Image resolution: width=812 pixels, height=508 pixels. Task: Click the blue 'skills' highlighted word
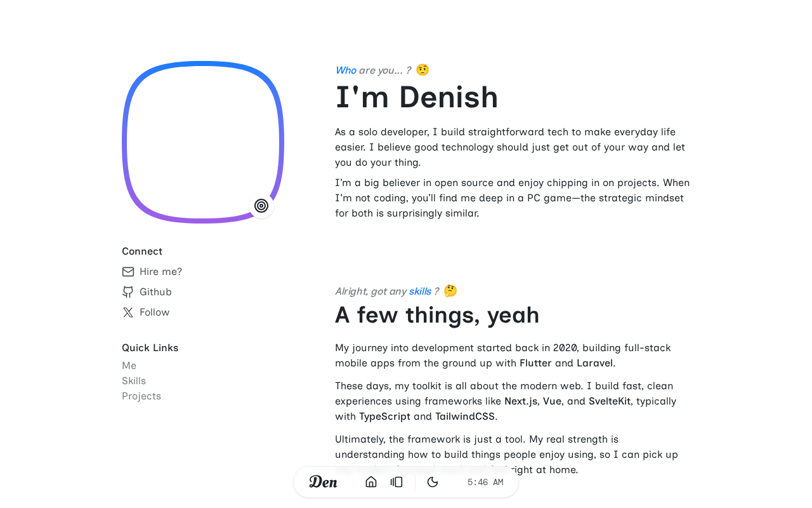(420, 291)
